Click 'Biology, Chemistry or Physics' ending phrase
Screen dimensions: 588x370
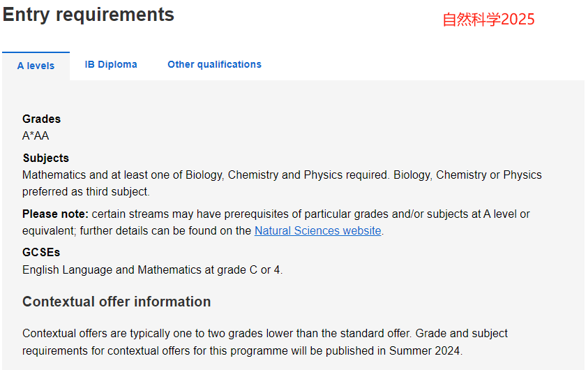[x=467, y=175]
